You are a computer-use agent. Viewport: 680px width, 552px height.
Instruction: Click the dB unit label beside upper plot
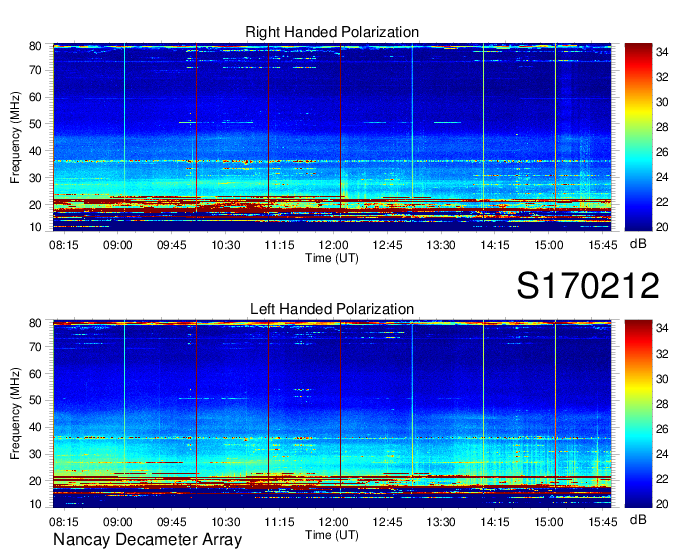coord(638,244)
